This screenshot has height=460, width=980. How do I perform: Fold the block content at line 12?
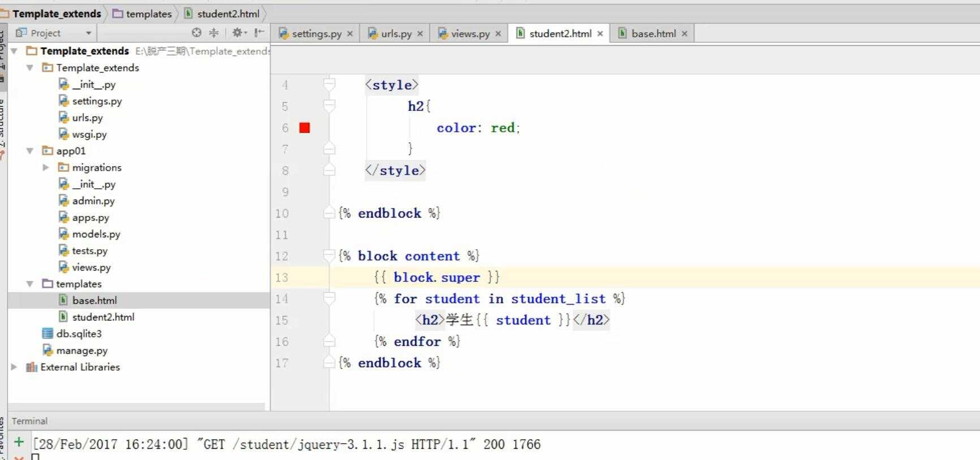[x=329, y=256]
